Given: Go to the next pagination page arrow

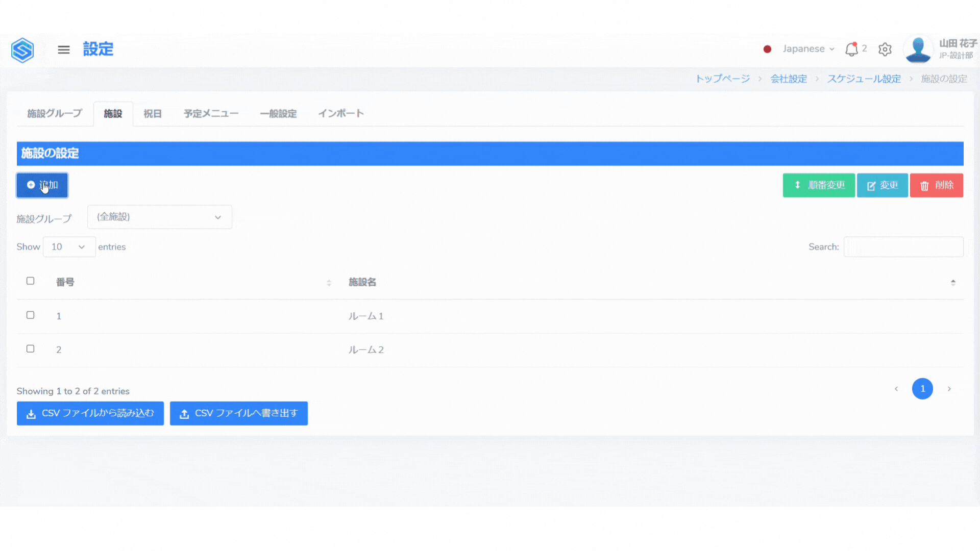Looking at the screenshot, I should click(949, 389).
